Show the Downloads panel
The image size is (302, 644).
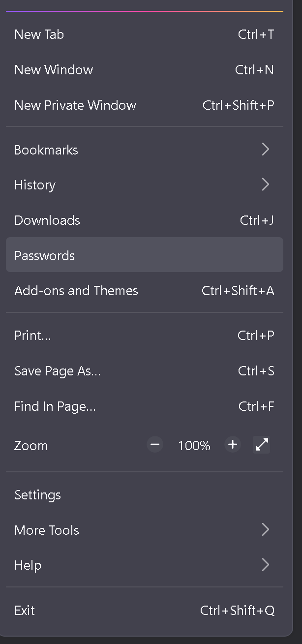tap(145, 220)
